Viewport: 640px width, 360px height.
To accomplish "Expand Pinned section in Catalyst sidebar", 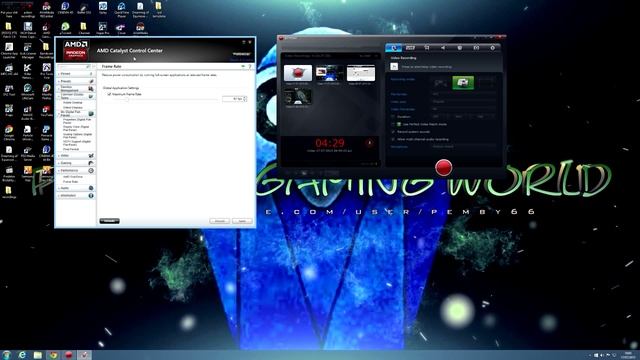I will (x=76, y=74).
